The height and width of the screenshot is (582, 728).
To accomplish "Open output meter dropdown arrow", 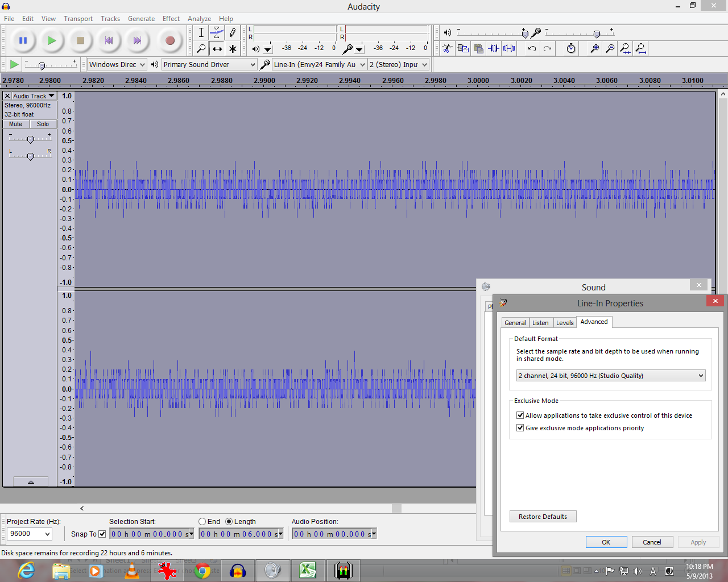I will pyautogui.click(x=268, y=49).
